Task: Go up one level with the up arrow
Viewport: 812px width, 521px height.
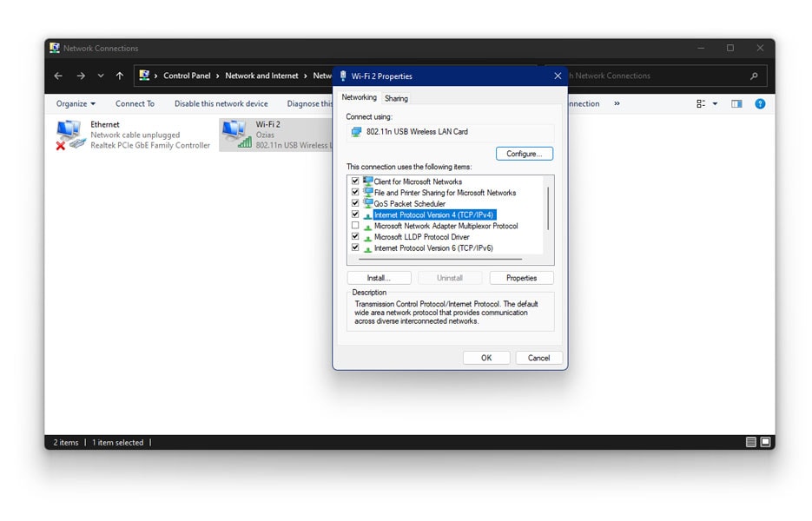Action: (x=120, y=76)
